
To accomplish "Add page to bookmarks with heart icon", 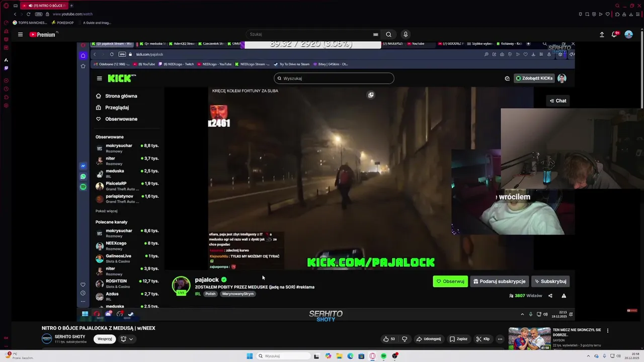I will pos(608,14).
